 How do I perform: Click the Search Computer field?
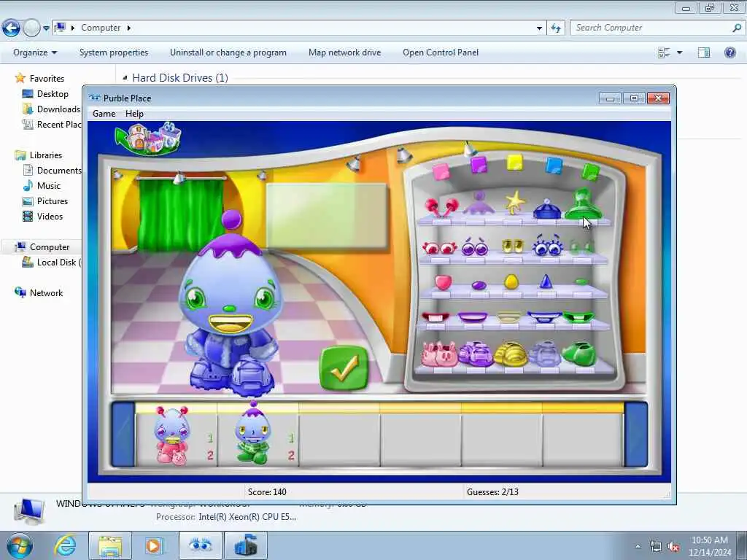[656, 28]
